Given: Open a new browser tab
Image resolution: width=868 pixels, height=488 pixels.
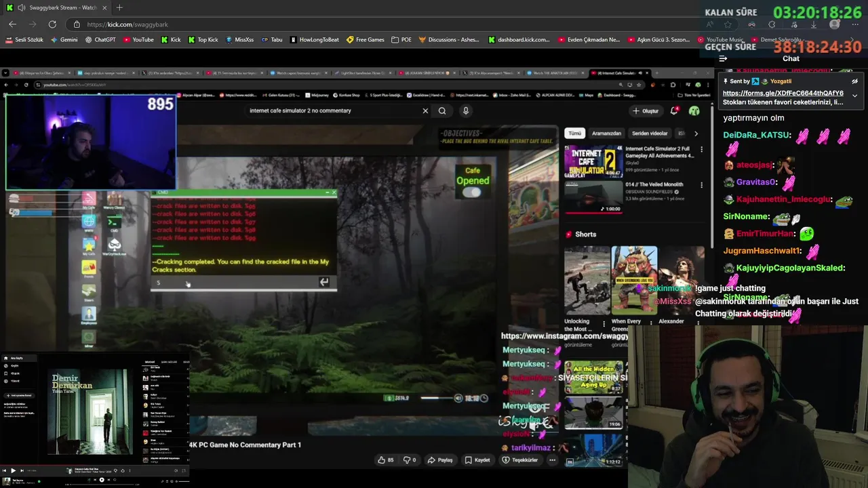Looking at the screenshot, I should [x=119, y=7].
